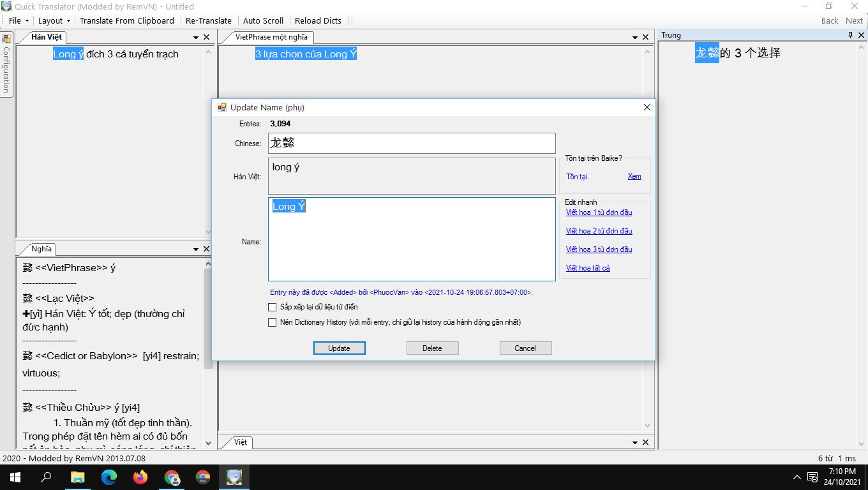Open File Explorer from the taskbar

[x=77, y=477]
